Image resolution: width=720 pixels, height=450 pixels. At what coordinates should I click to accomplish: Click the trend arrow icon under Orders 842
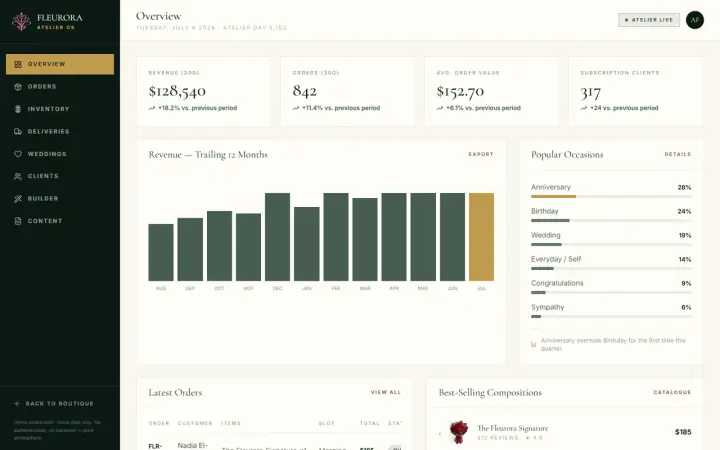pos(296,108)
